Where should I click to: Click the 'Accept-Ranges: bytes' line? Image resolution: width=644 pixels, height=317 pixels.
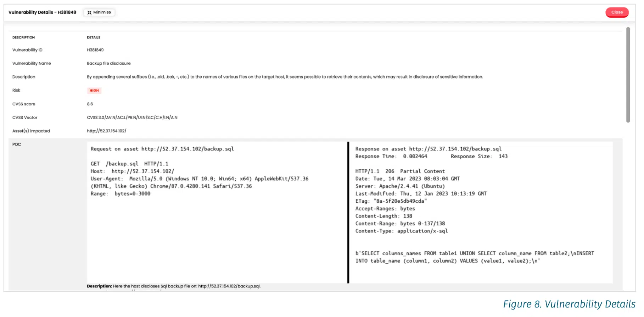pos(385,209)
